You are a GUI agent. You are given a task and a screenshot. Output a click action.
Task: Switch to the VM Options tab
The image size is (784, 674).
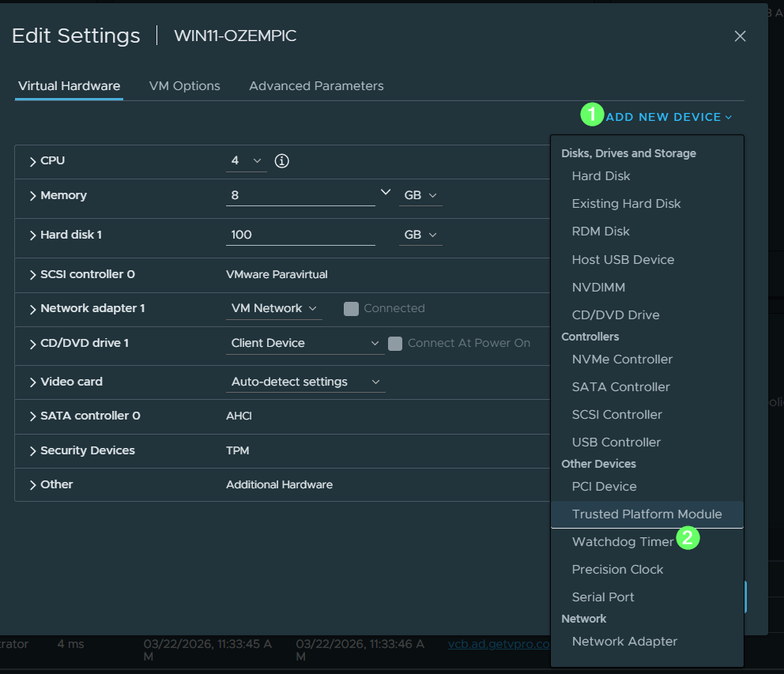click(x=184, y=86)
